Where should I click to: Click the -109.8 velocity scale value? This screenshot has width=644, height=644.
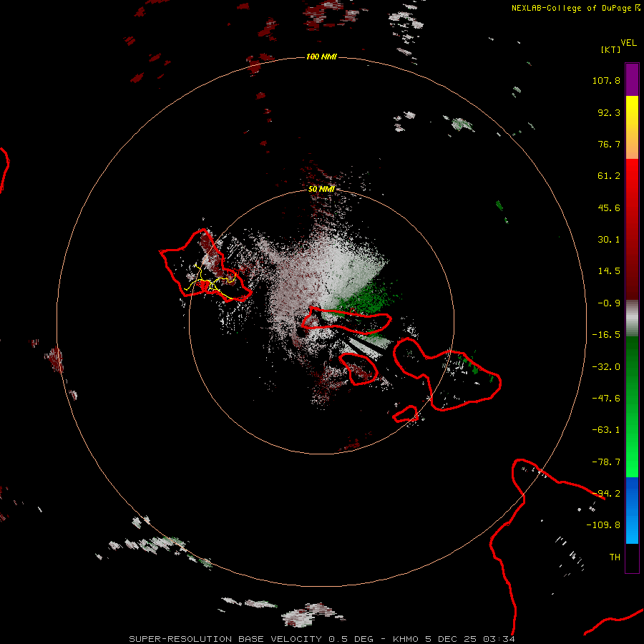click(x=603, y=525)
